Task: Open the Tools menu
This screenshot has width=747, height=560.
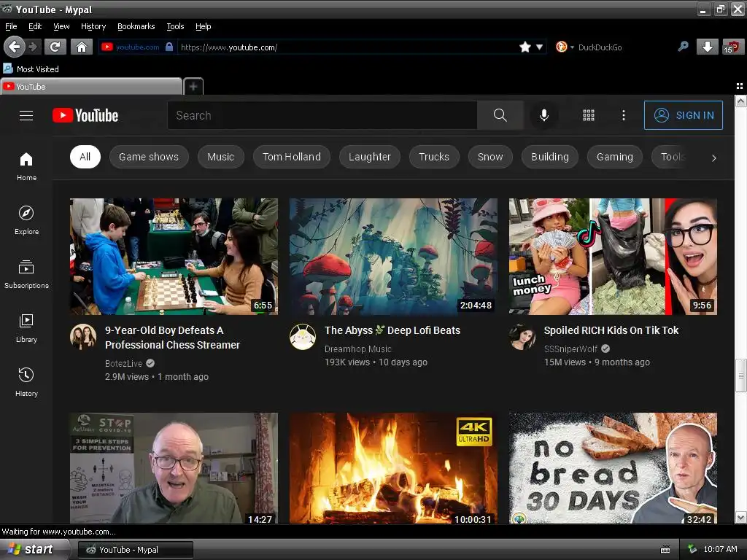Action: coord(175,26)
